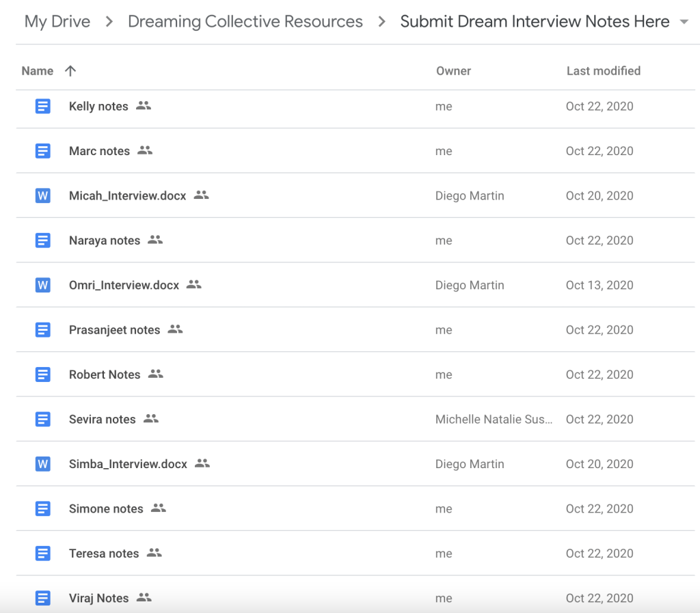700x613 pixels.
Task: Go to My Drive in breadcrumb
Action: click(x=57, y=22)
